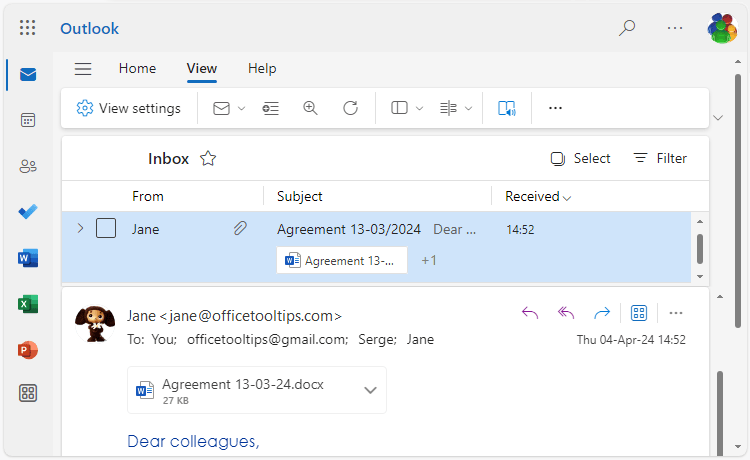750x460 pixels.
Task: Click recipient officetooltips@gmail.com
Action: 267,340
